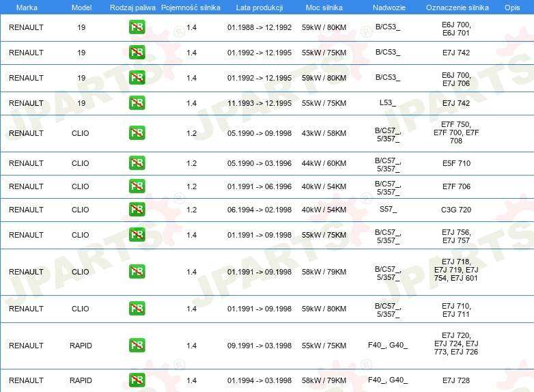Click engine codes E7J 720, E7J 724 cell
The height and width of the screenshot is (392, 534).
(x=456, y=344)
